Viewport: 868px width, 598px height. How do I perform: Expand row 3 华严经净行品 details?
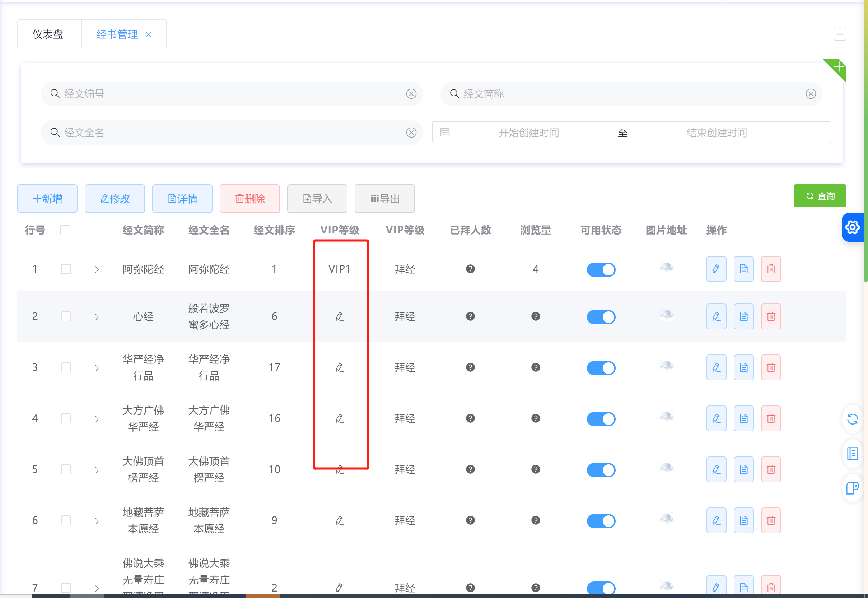[97, 368]
